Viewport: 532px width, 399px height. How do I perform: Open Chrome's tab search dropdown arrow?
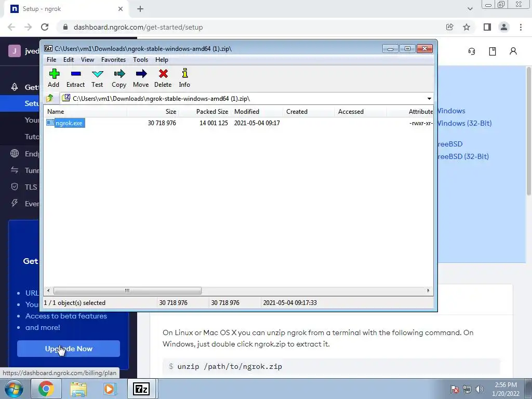[470, 9]
